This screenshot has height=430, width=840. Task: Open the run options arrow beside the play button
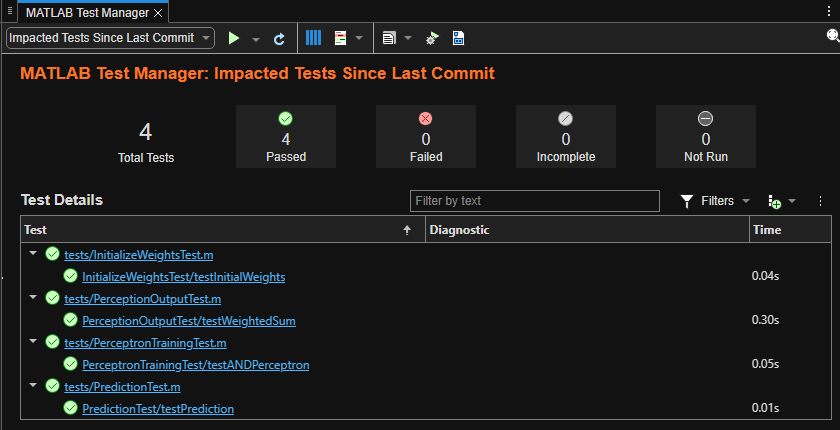[256, 38]
